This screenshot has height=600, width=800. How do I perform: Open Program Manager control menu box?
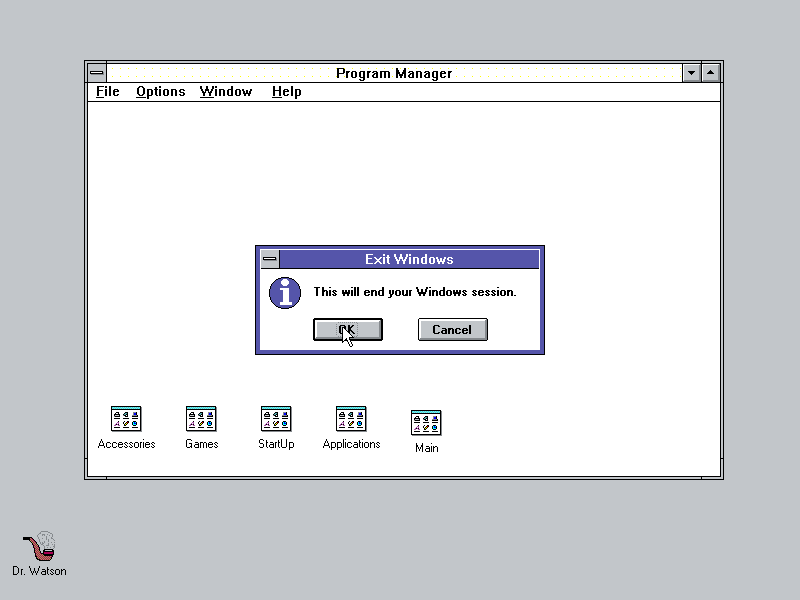coord(96,72)
